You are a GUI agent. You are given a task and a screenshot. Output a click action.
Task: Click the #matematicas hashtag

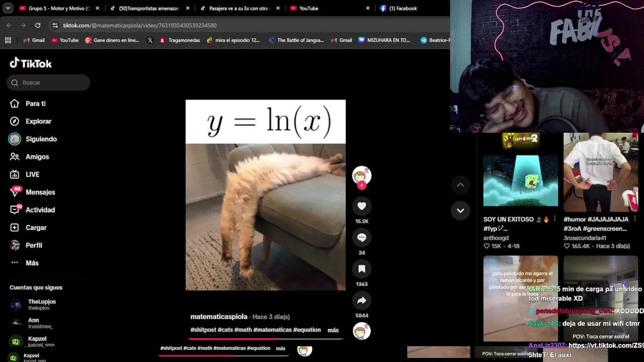(272, 330)
